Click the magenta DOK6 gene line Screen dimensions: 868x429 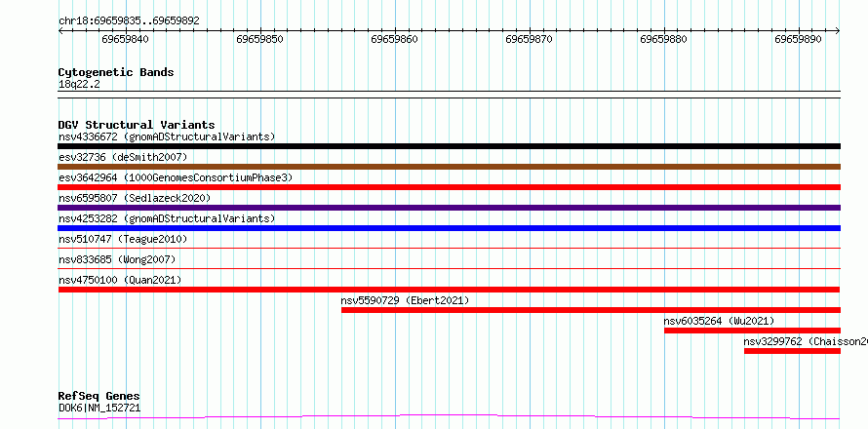tap(449, 417)
